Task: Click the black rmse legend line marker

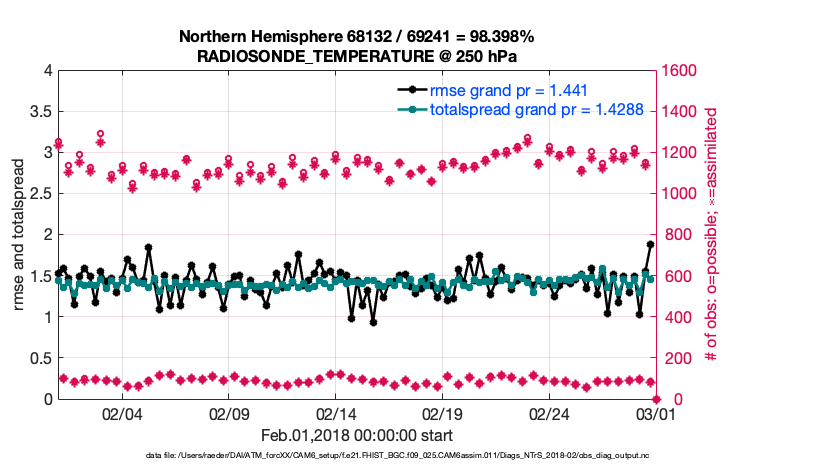Action: click(x=411, y=90)
